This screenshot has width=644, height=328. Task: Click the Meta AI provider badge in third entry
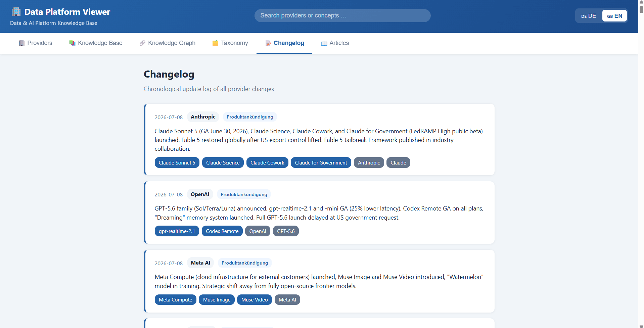(200, 263)
